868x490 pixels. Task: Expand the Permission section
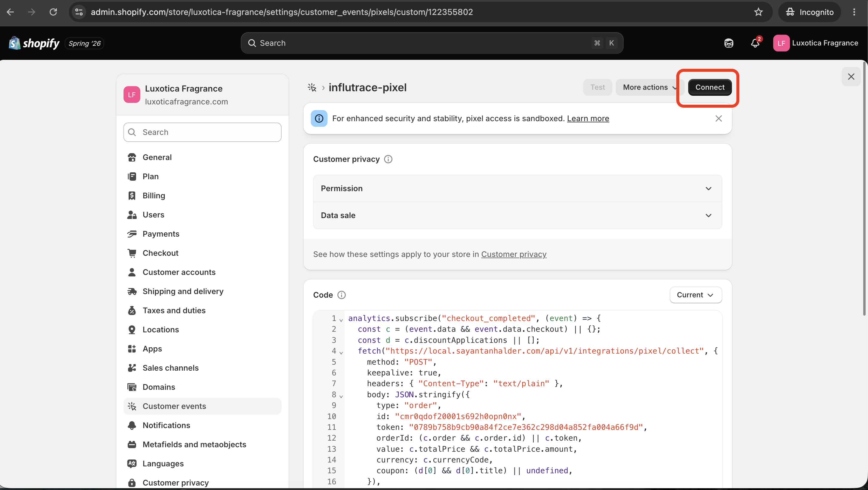517,188
